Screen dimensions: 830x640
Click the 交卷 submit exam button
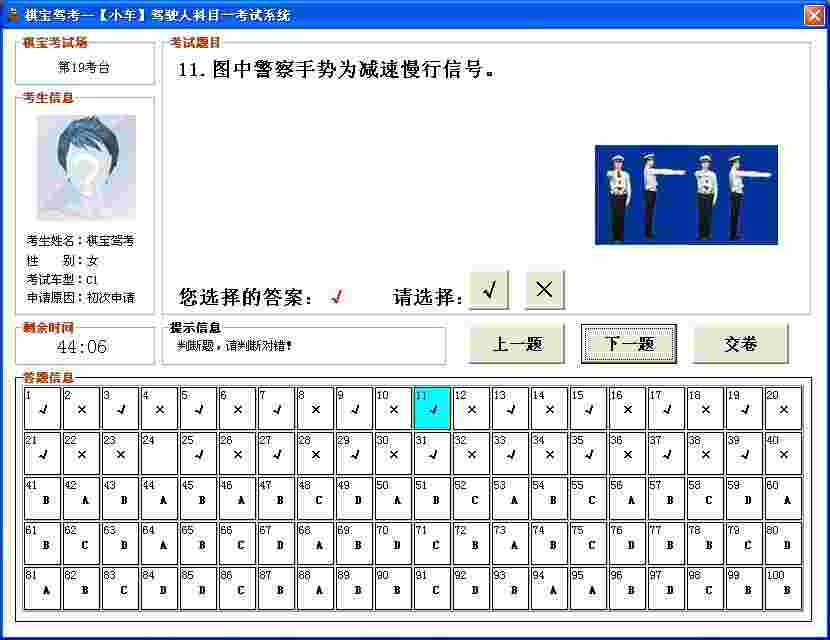pos(741,343)
